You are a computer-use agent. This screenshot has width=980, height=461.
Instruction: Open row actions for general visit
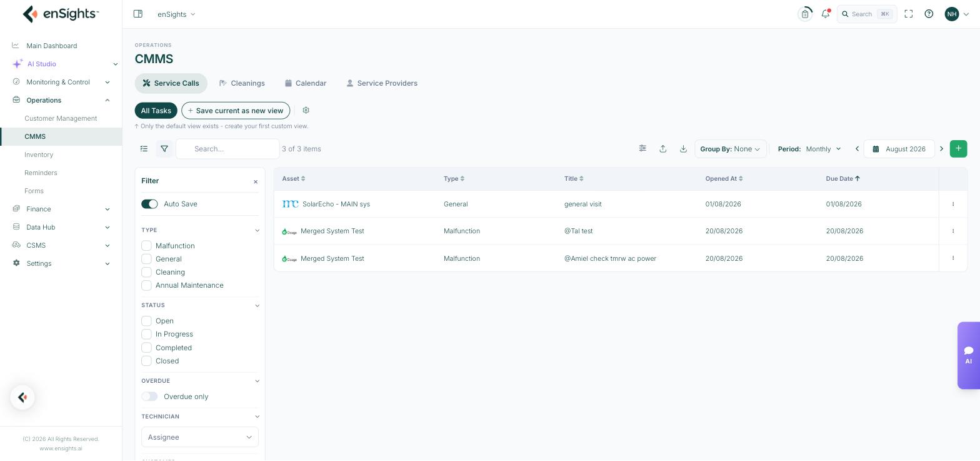coord(953,204)
